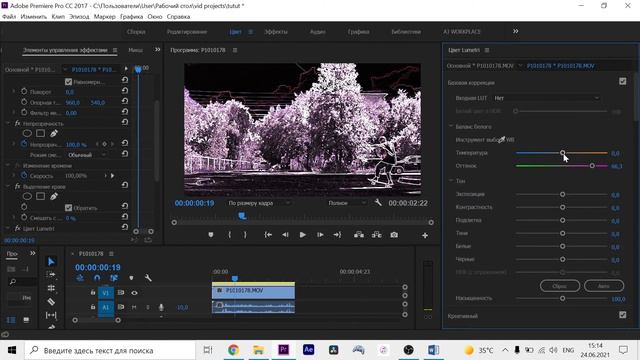Open the Marker menu
This screenshot has width=640, height=360.
coord(104,17)
